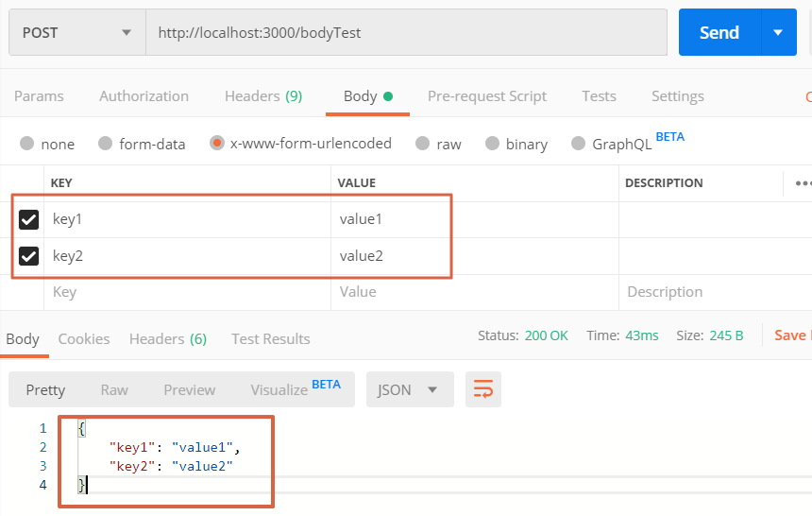Open the response Headers (6) tab
The image size is (812, 516).
click(x=168, y=338)
